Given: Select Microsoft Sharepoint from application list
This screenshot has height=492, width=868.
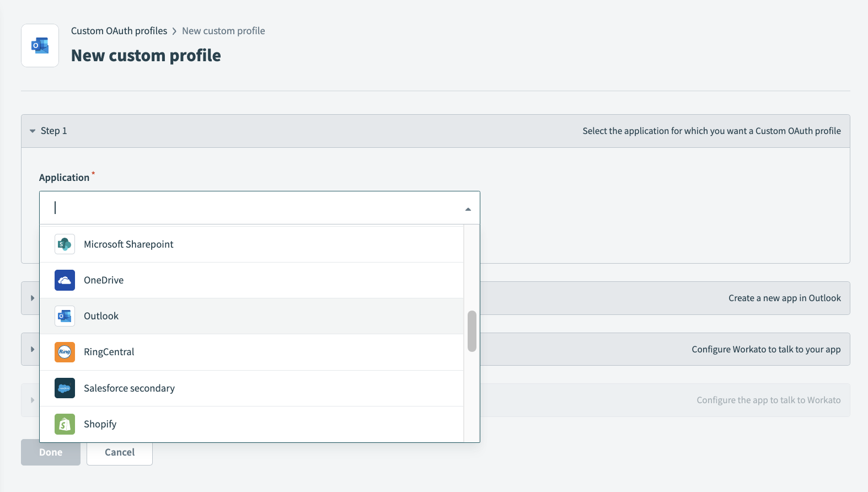Looking at the screenshot, I should pyautogui.click(x=251, y=244).
